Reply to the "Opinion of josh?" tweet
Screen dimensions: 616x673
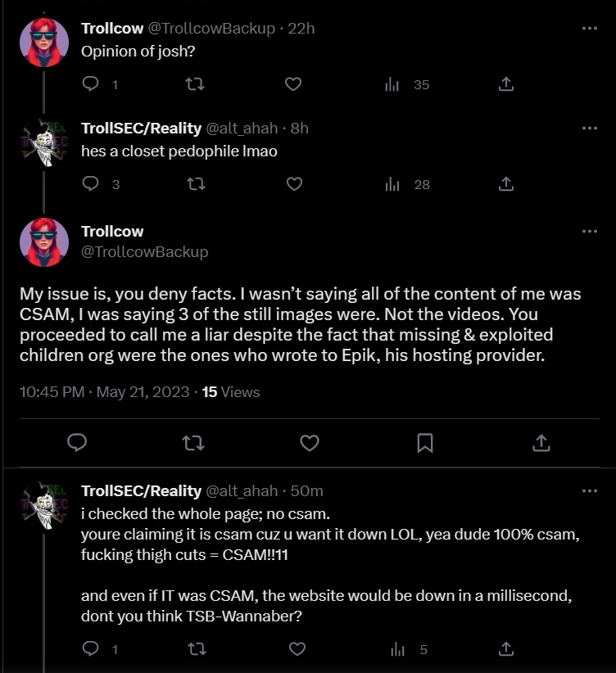(x=92, y=84)
